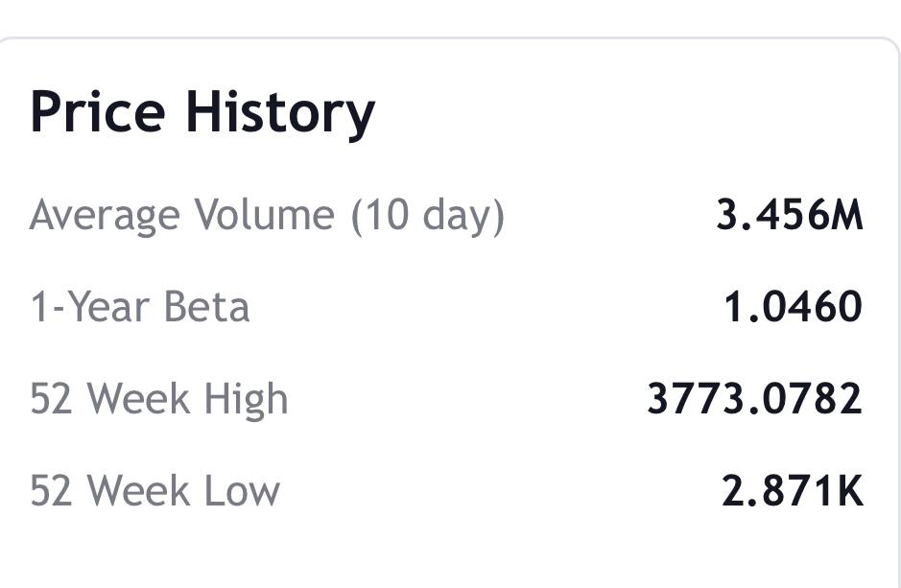This screenshot has height=588, width=901.
Task: Click the Price History heading
Action: [202, 112]
